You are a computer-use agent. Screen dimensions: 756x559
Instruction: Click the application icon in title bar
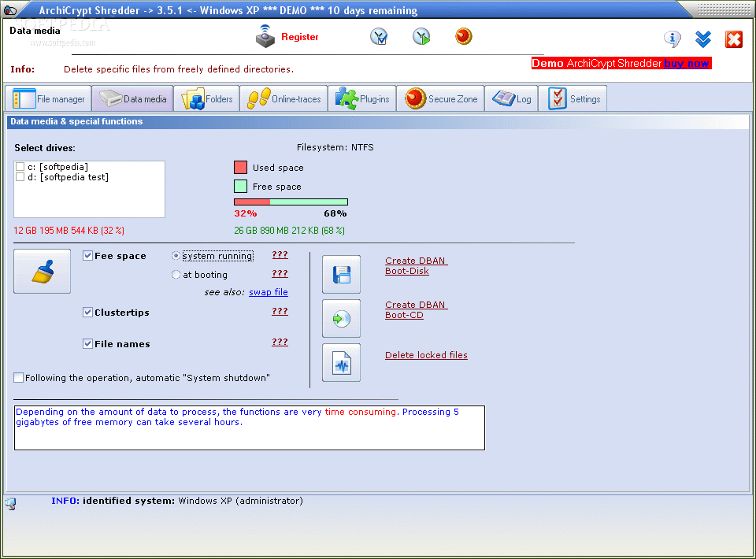[9, 9]
